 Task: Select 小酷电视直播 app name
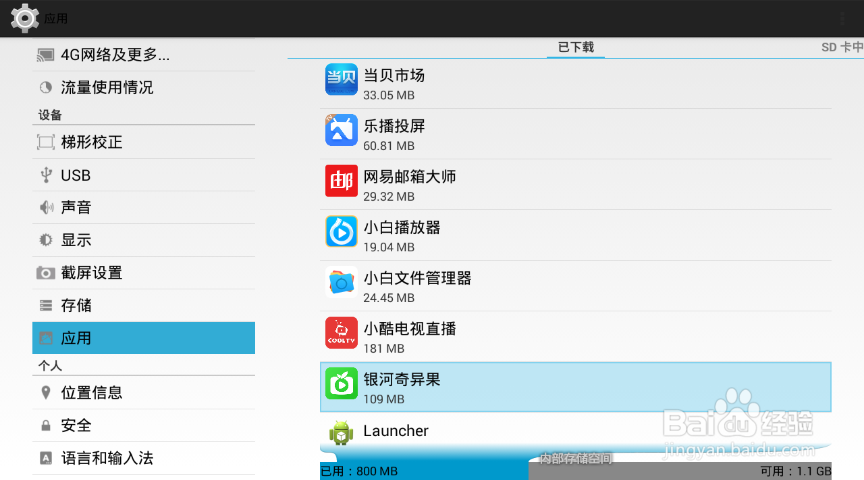click(x=409, y=329)
